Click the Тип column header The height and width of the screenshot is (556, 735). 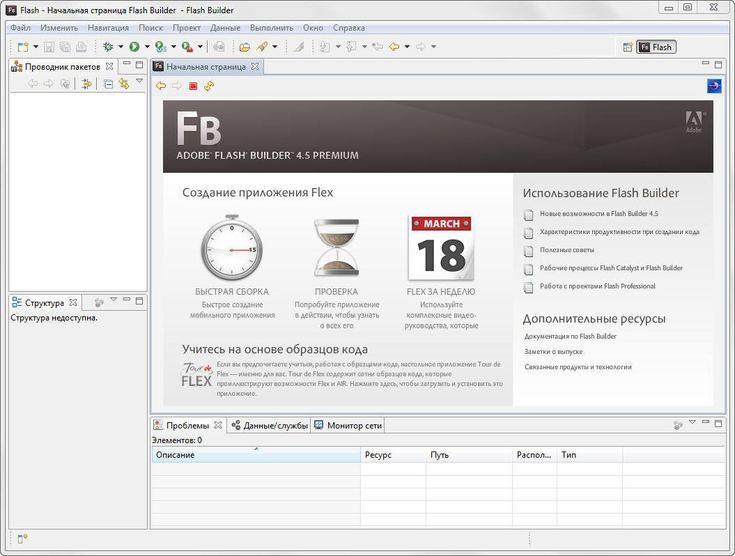click(590, 455)
